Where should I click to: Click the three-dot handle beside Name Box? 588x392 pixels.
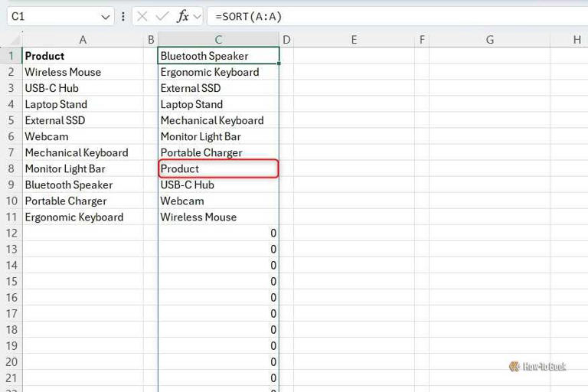(x=123, y=17)
